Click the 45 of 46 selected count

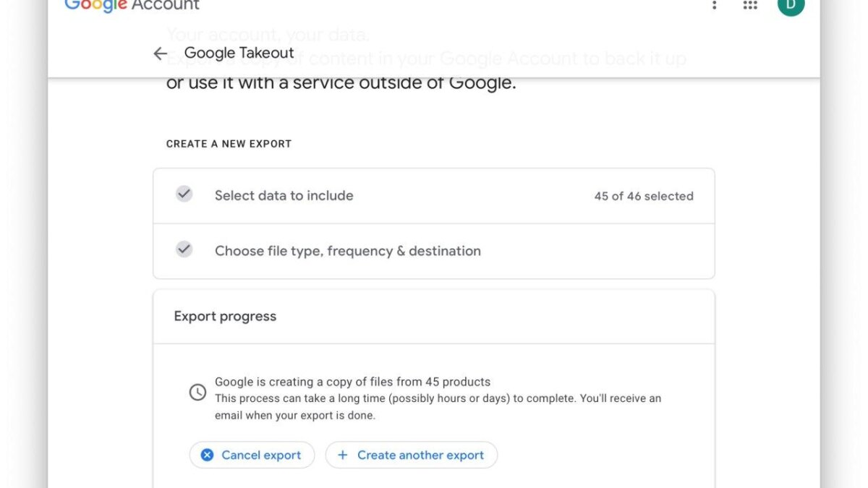[x=643, y=196]
